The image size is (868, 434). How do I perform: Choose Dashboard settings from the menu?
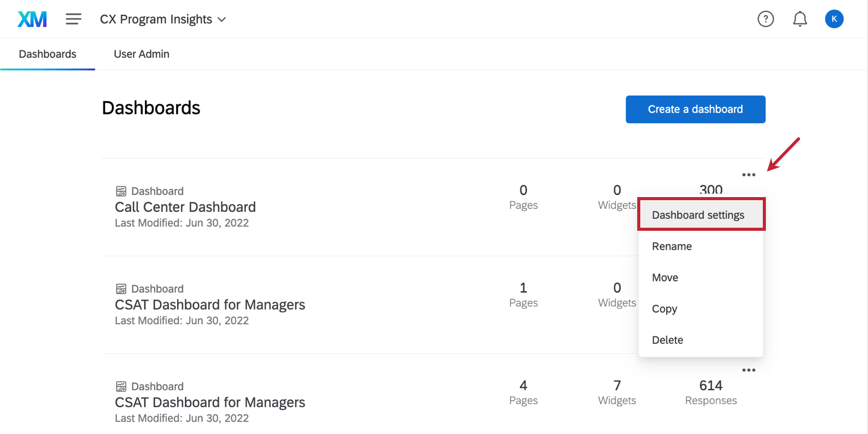click(x=698, y=215)
